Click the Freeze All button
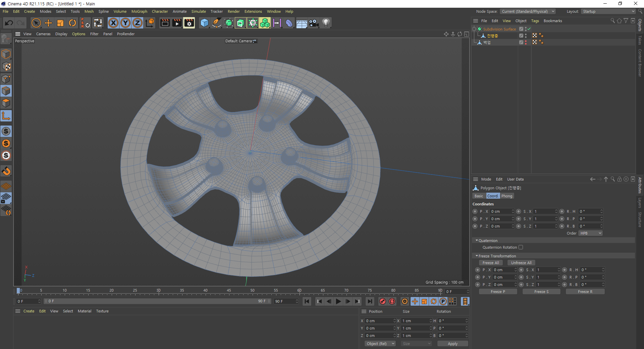644x349 pixels. point(491,263)
